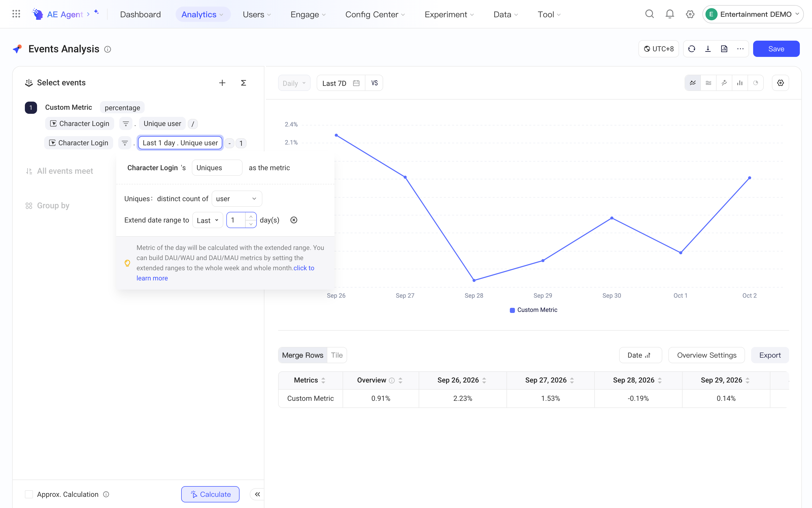The image size is (812, 508).
Task: Open the percentage format selector
Action: (x=122, y=107)
